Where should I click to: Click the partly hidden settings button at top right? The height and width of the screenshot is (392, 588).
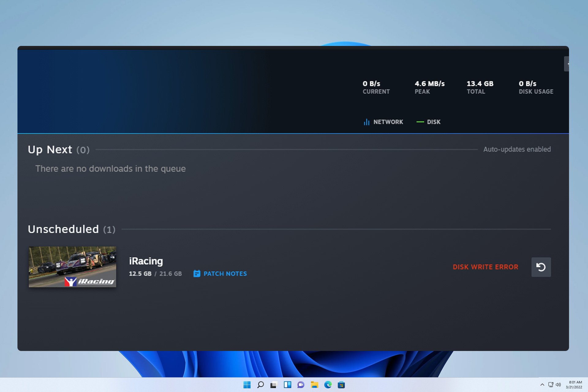coord(567,64)
